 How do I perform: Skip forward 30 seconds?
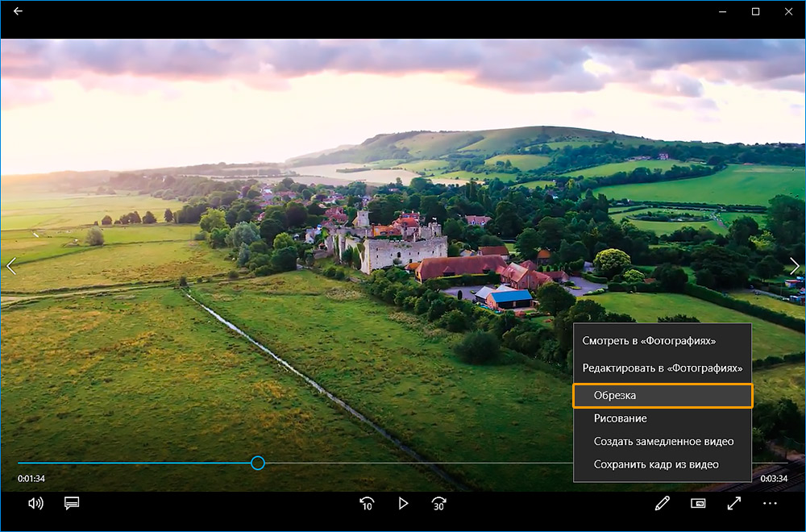(x=439, y=504)
